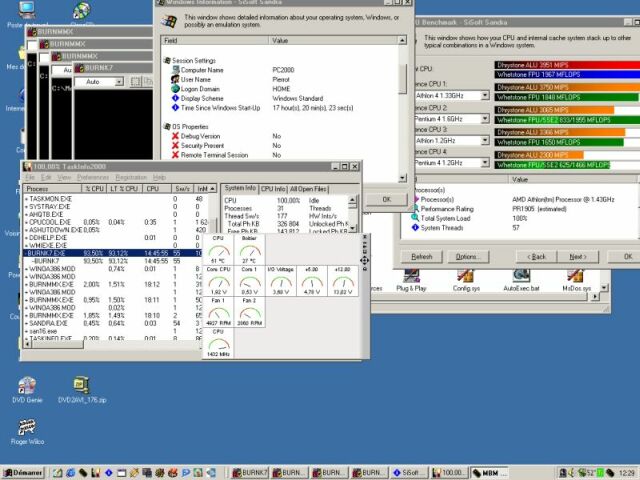Switch to SiSoft Sandra from the taskbar
This screenshot has width=640, height=480.
pyautogui.click(x=409, y=473)
